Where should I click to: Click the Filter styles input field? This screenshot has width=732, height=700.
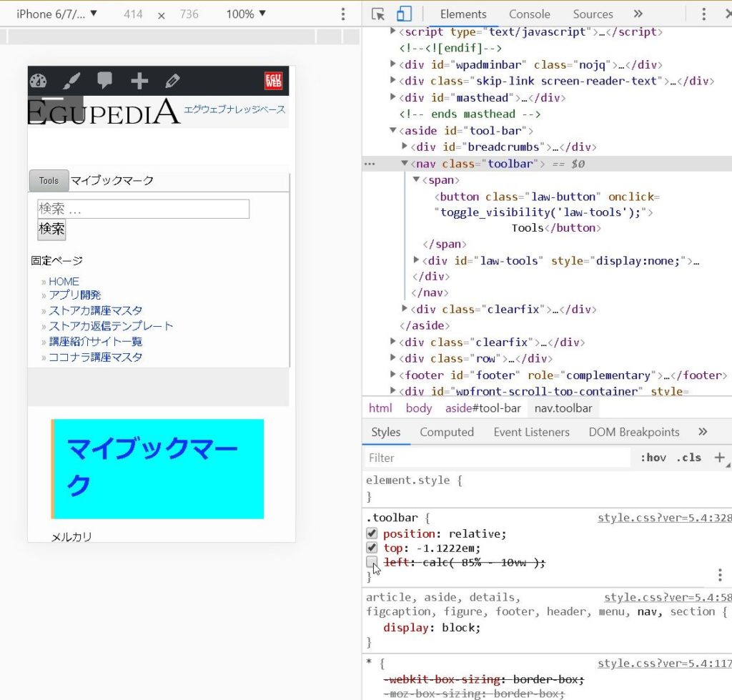click(x=497, y=458)
